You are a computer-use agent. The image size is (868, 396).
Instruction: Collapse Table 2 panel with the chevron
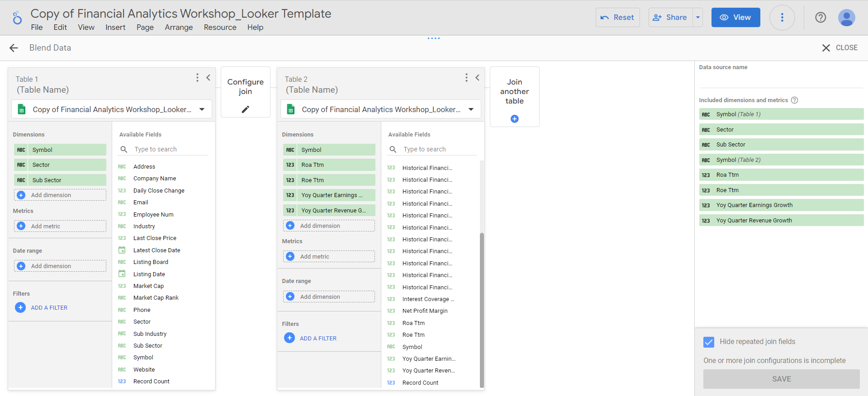477,78
